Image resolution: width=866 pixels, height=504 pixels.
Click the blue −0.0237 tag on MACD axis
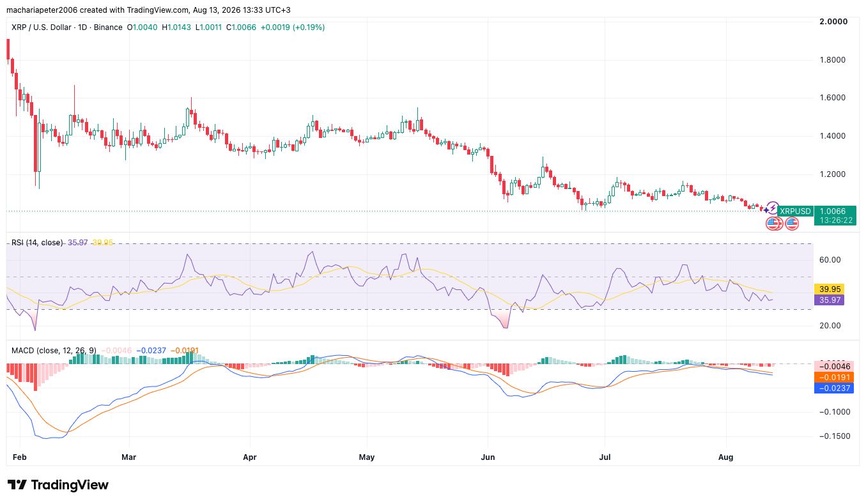pos(833,388)
